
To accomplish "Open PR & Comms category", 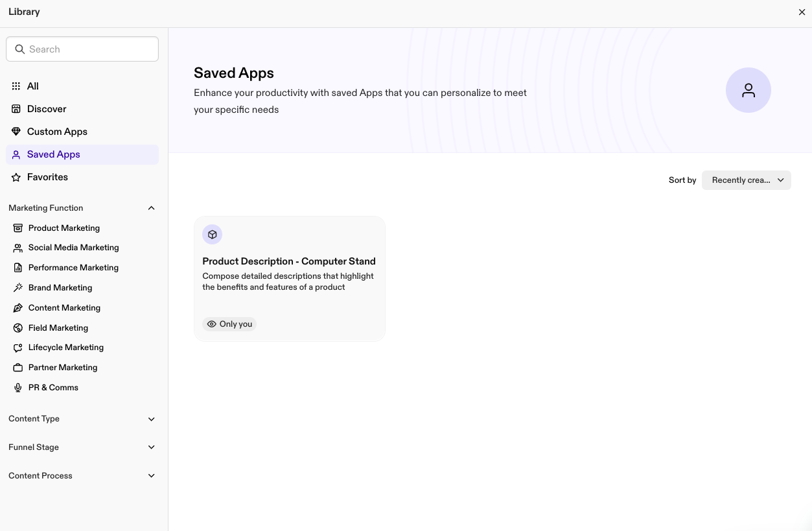I will click(53, 388).
